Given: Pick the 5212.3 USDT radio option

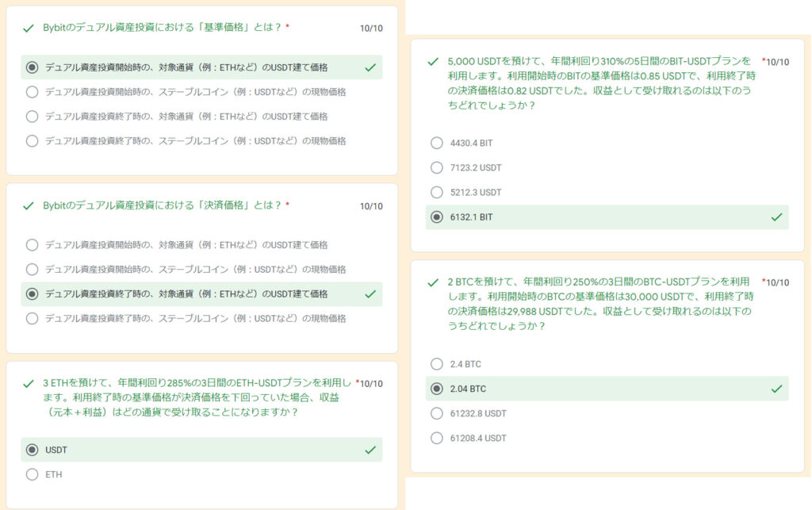Looking at the screenshot, I should (x=437, y=192).
